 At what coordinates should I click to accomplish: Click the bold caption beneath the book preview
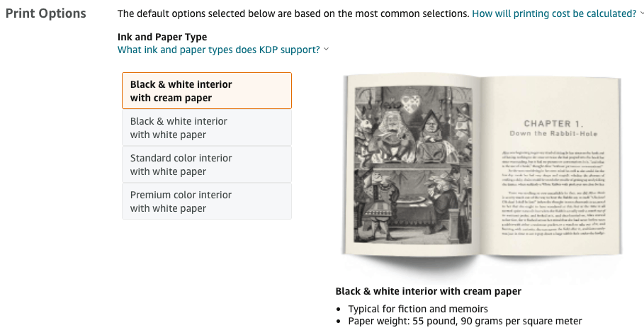coord(429,291)
